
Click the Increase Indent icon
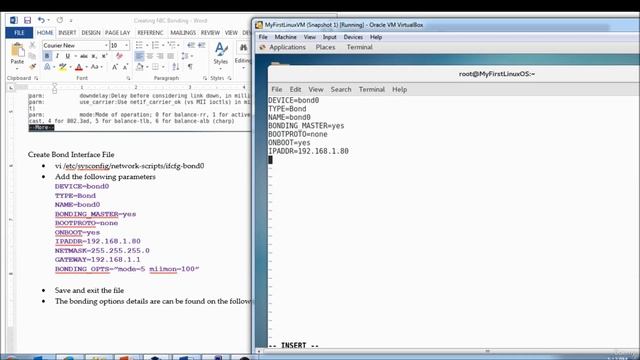click(x=201, y=45)
